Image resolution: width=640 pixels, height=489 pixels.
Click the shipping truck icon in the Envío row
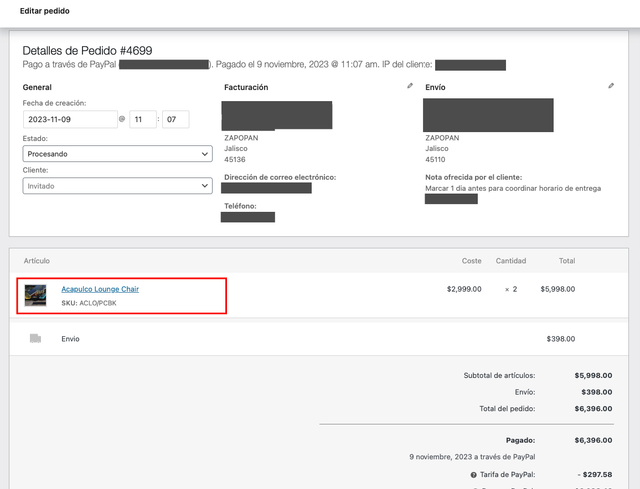click(36, 338)
